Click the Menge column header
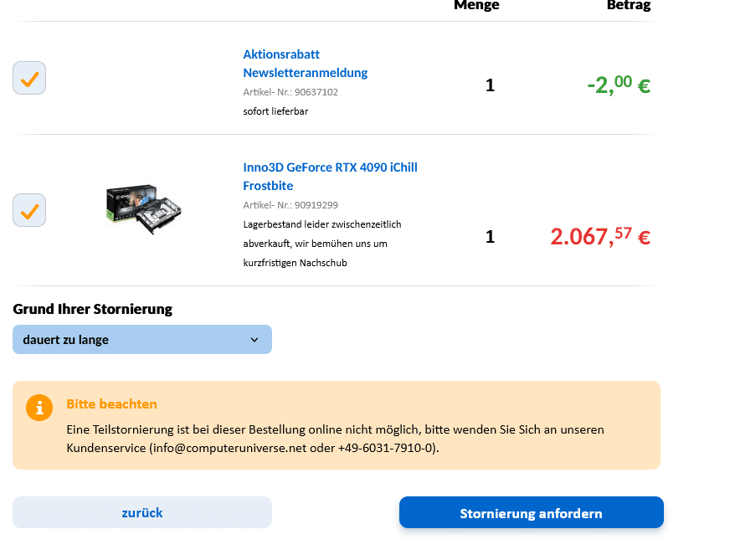 tap(476, 6)
